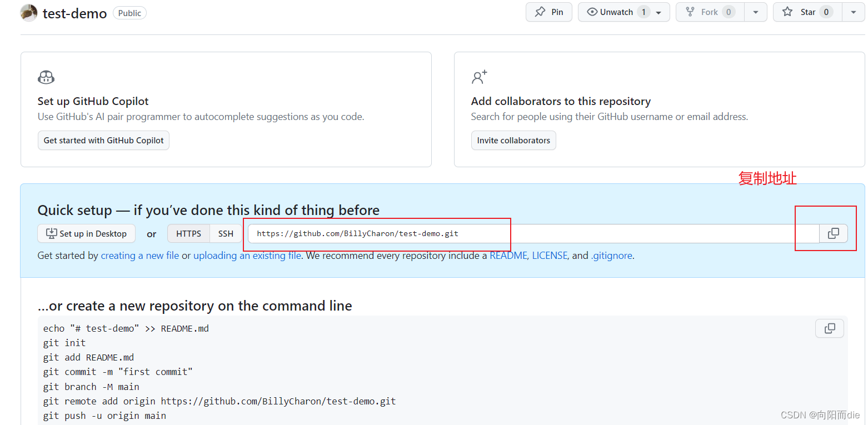
Task: Click the Set up GitHub Copilot heading
Action: (93, 101)
